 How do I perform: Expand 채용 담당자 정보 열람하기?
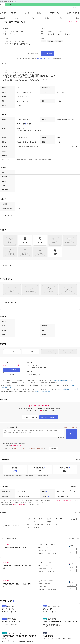49,417
